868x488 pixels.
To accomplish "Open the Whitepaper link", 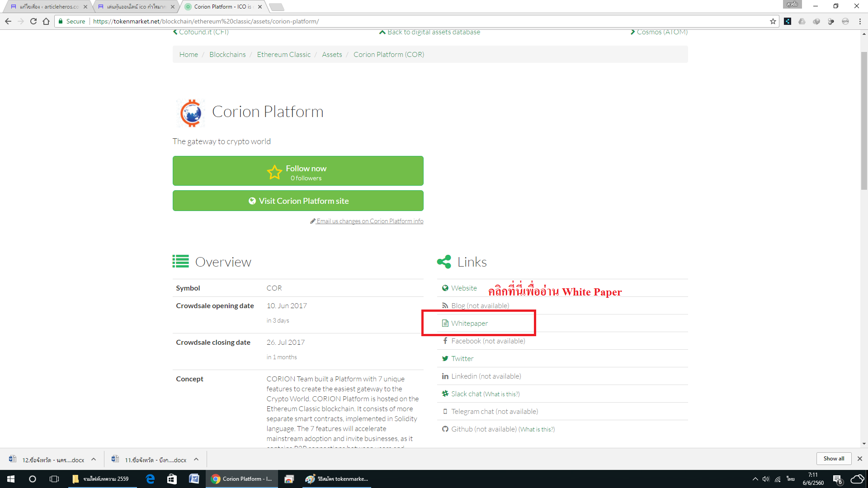I will [469, 323].
